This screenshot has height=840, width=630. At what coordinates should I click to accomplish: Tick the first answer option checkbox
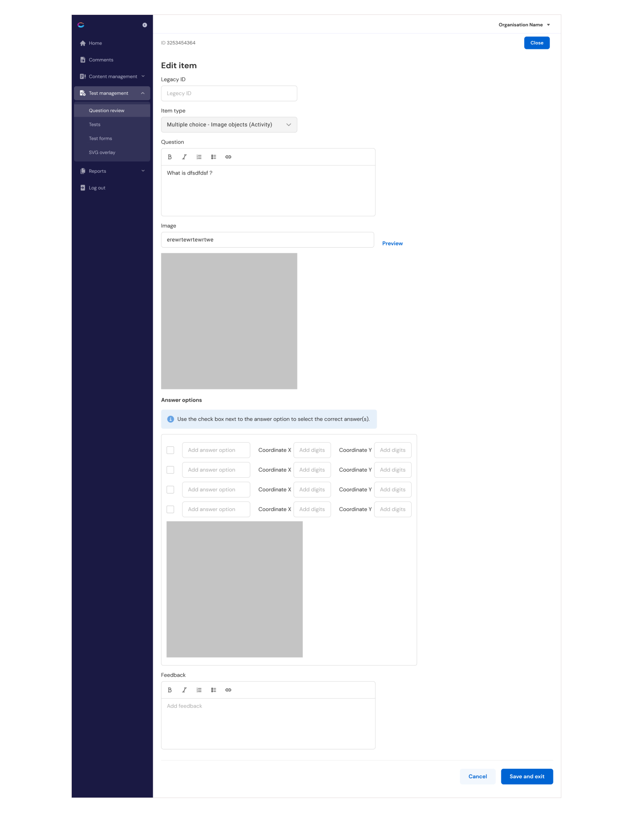coord(170,450)
